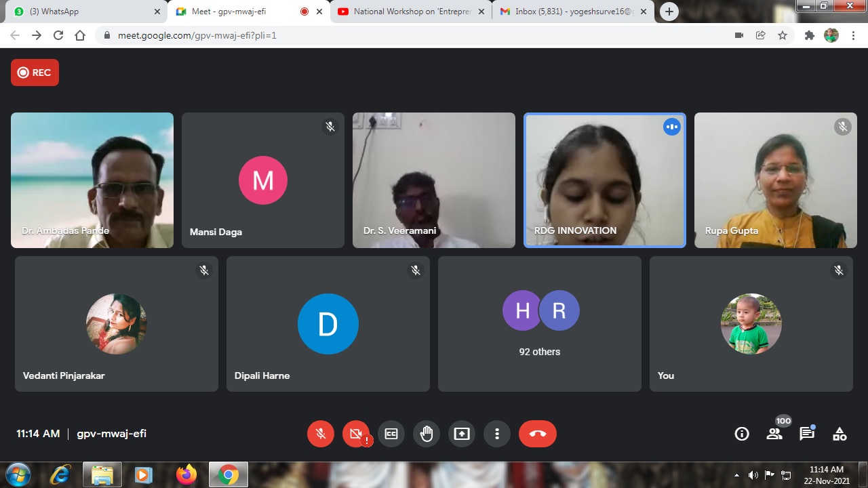
Task: Toggle closed captions on
Action: [x=391, y=434]
